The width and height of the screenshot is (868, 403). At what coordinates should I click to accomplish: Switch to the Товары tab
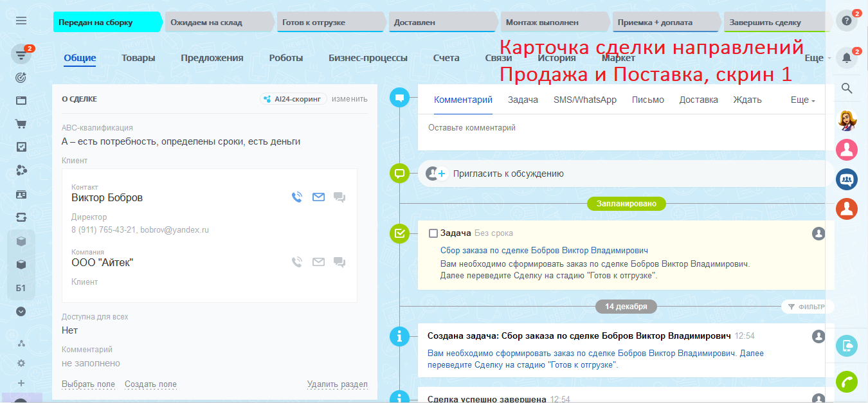[138, 58]
